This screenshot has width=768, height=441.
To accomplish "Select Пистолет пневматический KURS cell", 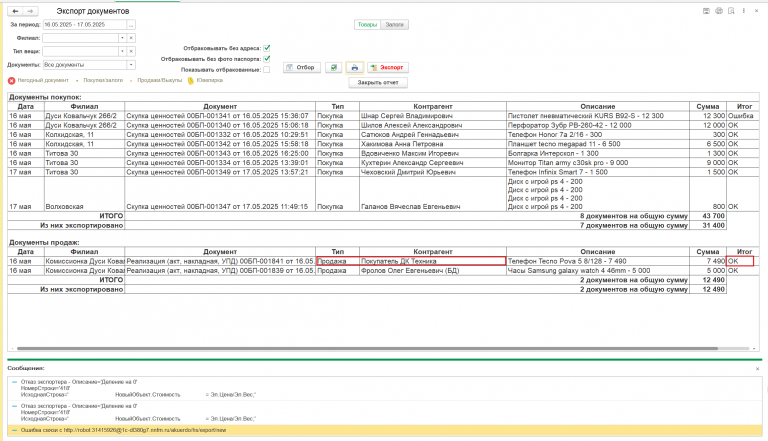I will pos(598,116).
